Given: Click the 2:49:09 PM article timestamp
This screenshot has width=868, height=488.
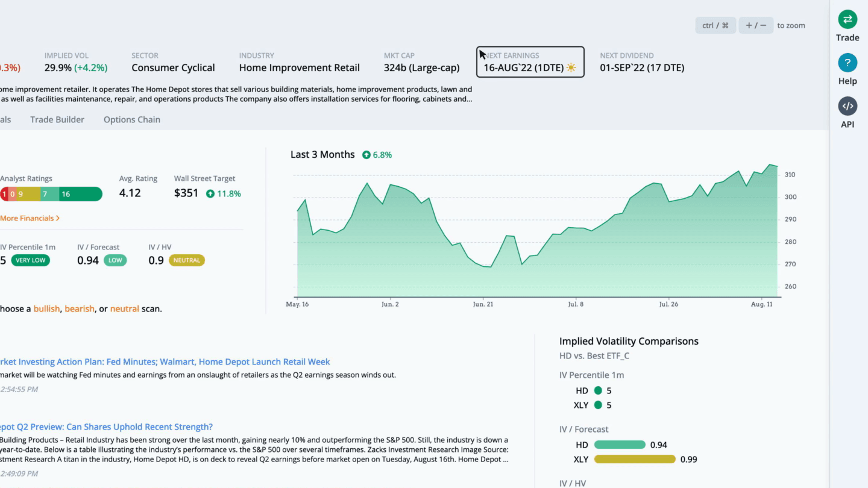Looking at the screenshot, I should 19,474.
